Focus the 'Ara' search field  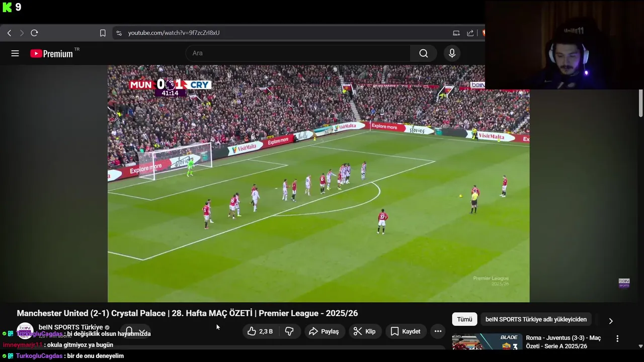click(298, 53)
